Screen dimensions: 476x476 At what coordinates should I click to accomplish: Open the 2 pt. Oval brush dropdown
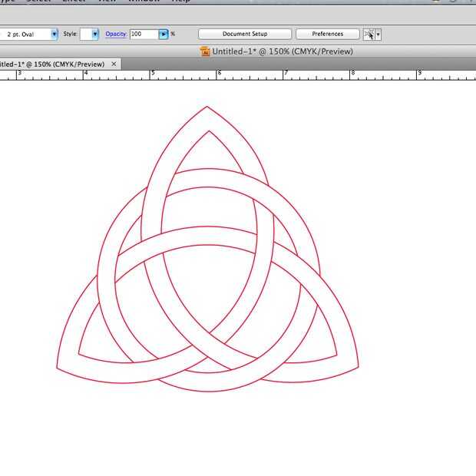tap(55, 35)
